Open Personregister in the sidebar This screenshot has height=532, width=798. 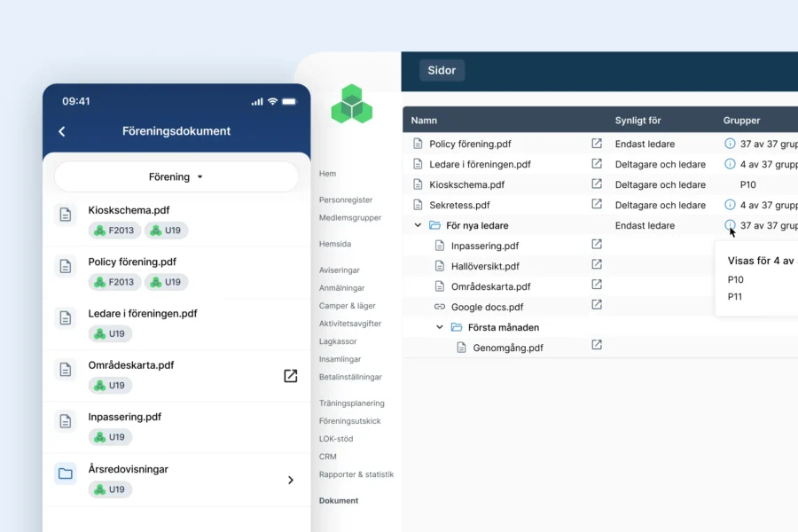346,200
